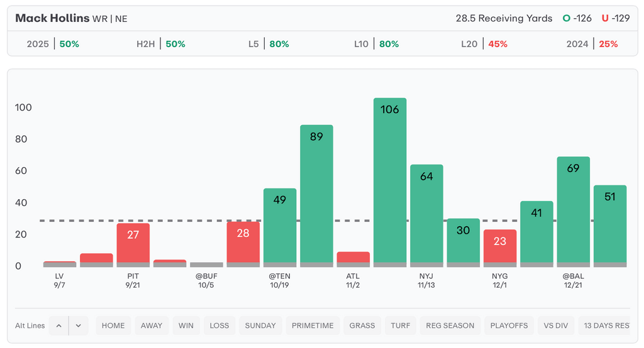The height and width of the screenshot is (348, 644).
Task: Select the 2024 season split
Action: click(x=592, y=44)
